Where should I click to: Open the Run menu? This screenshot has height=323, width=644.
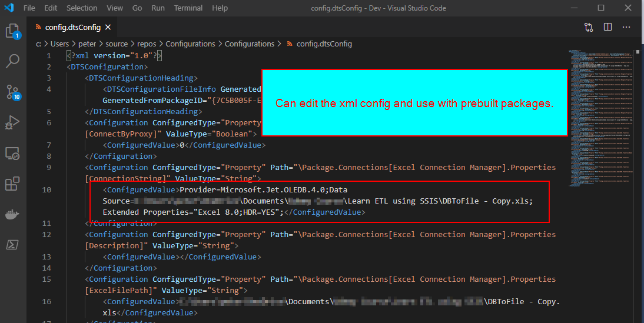pyautogui.click(x=158, y=8)
